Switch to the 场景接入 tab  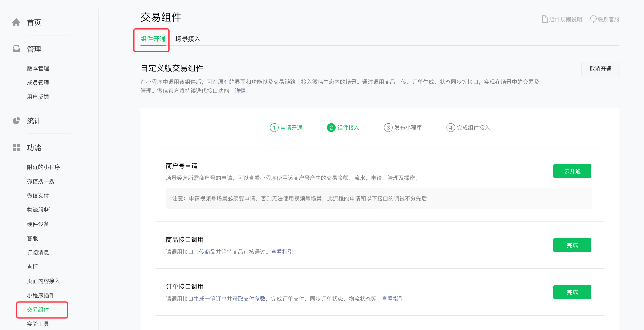[188, 39]
